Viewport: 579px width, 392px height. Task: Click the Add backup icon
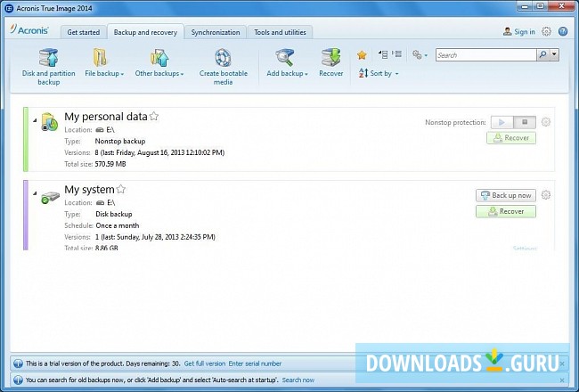pyautogui.click(x=285, y=58)
